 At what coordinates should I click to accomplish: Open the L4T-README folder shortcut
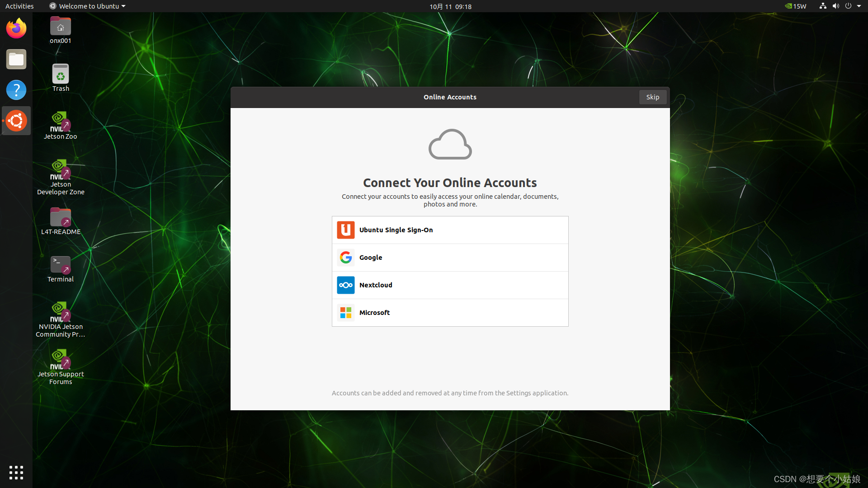(60, 218)
